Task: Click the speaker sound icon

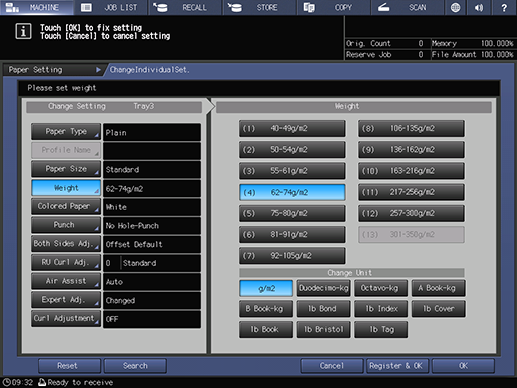Action: (x=479, y=7)
